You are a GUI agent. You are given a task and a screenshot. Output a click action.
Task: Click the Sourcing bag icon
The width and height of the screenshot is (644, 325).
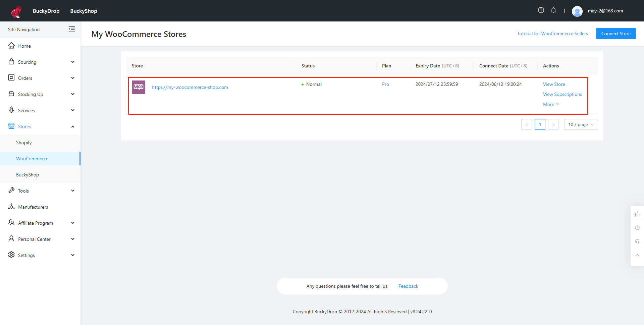point(11,62)
